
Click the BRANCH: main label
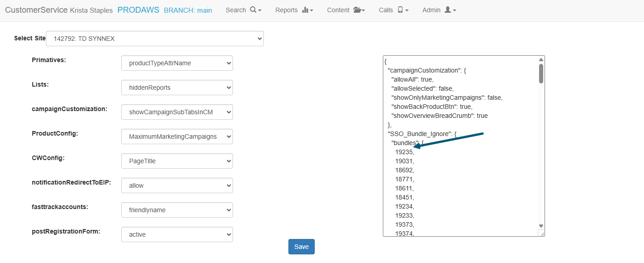188,10
